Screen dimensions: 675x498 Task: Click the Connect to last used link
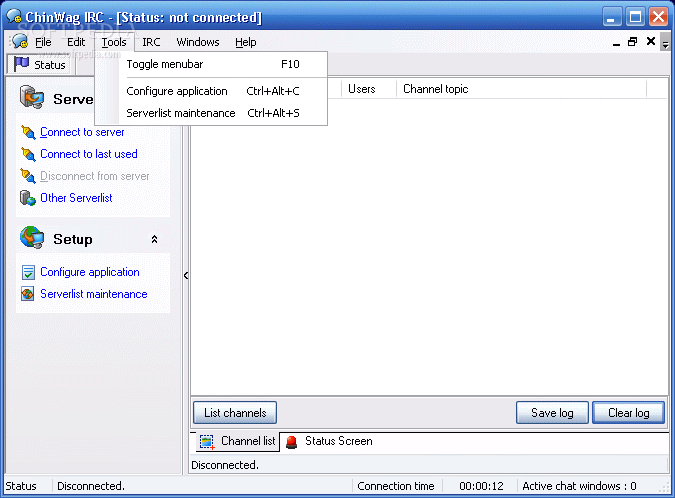coord(89,154)
